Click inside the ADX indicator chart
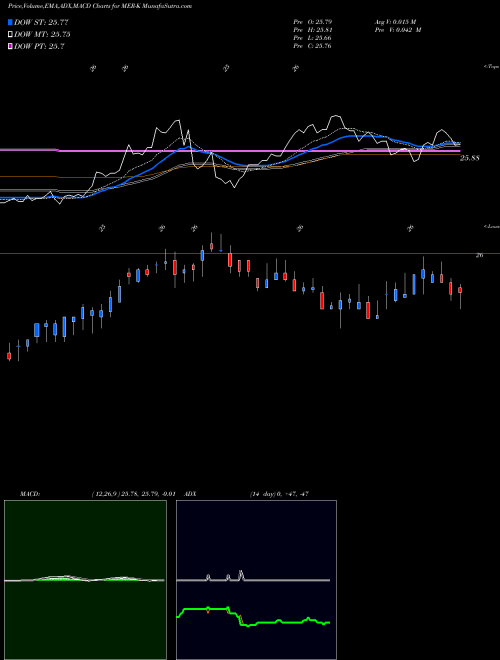Image resolution: width=500 pixels, height=660 pixels. 256,580
